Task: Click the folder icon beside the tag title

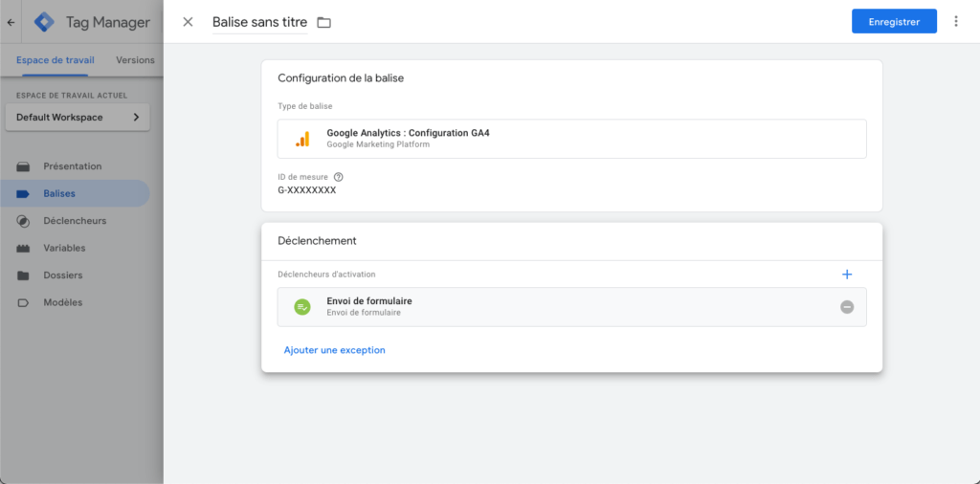Action: 323,23
